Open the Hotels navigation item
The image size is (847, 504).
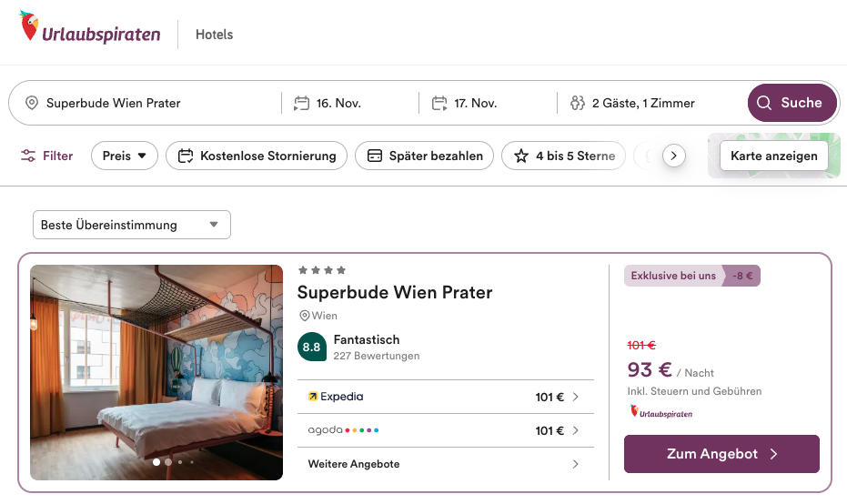click(215, 35)
